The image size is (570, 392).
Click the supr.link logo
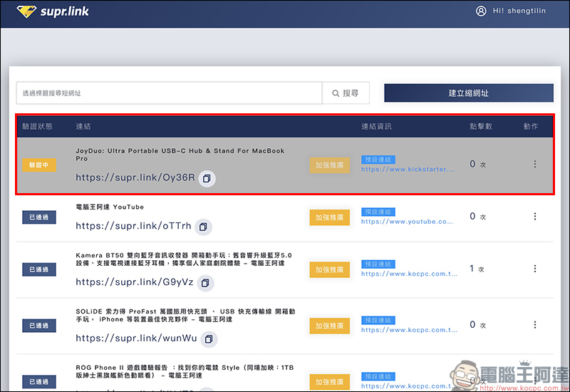coord(53,11)
